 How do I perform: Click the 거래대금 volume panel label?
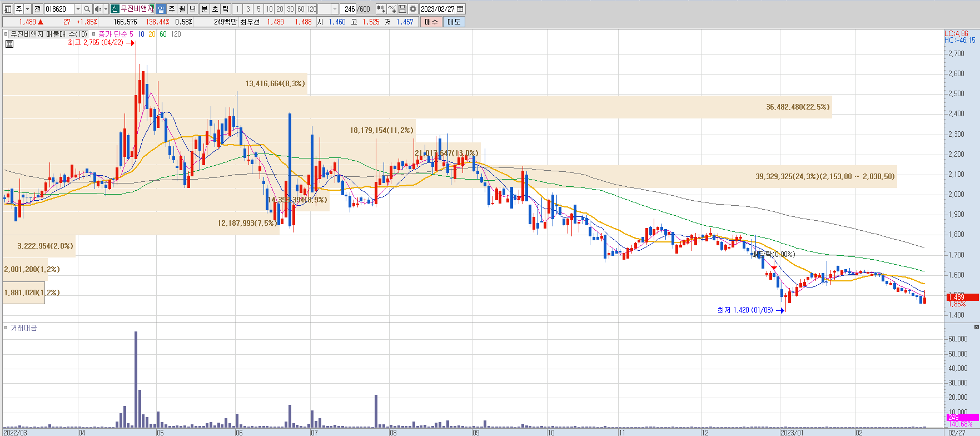23,328
